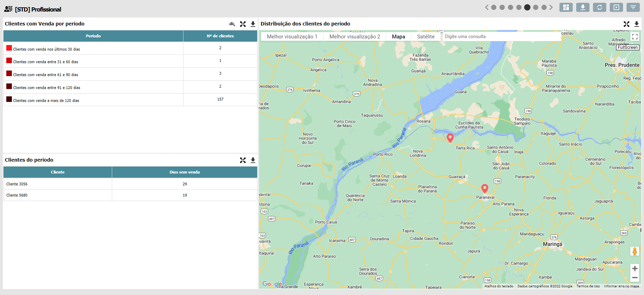The height and width of the screenshot is (295, 644).
Task: Sort by the Período column header
Action: [93, 36]
